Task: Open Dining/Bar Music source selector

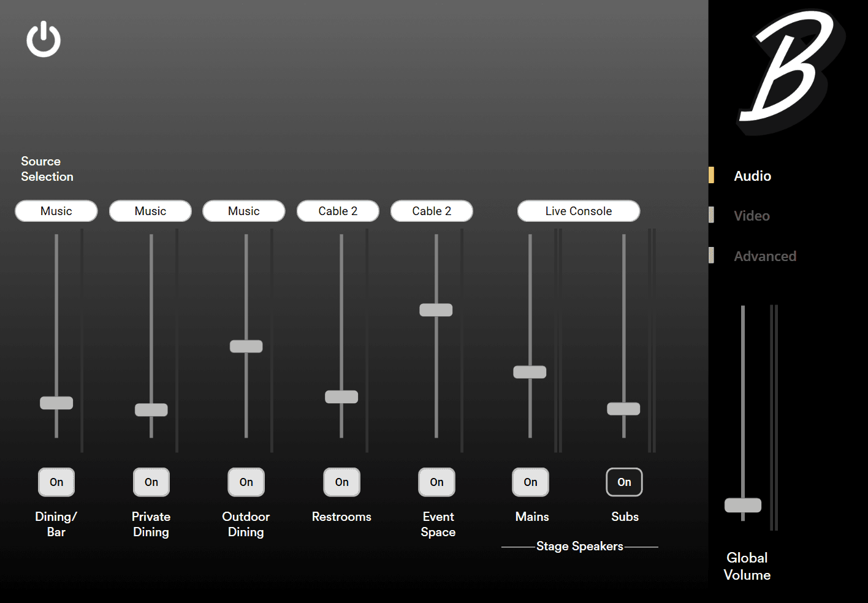Action: (x=56, y=211)
